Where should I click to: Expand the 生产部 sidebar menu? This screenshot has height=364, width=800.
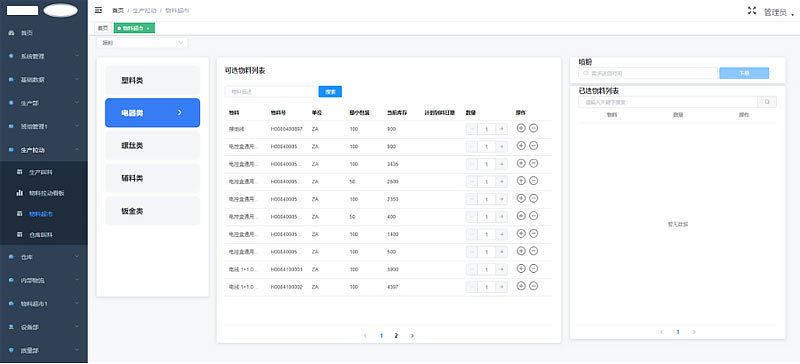44,103
